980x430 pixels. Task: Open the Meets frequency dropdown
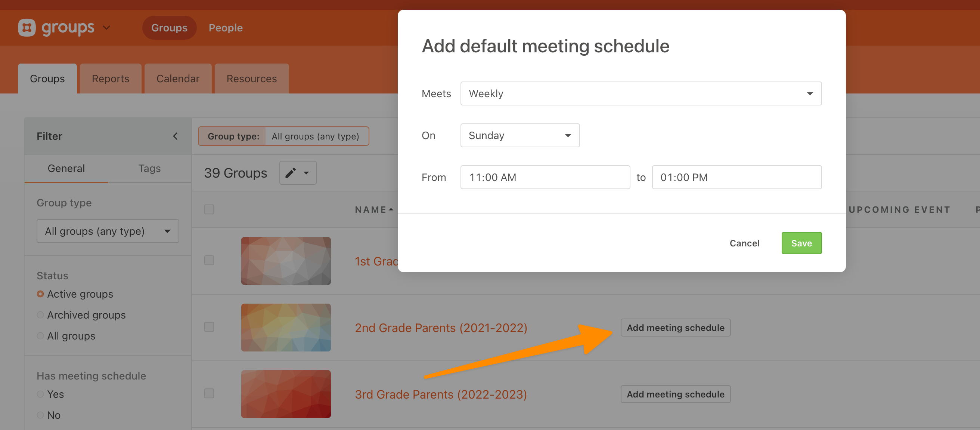point(641,94)
